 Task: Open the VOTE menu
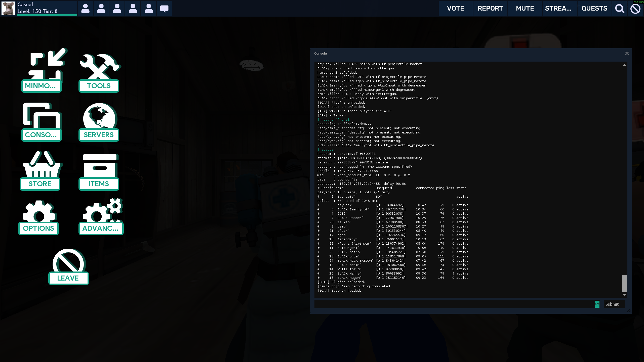click(x=455, y=9)
